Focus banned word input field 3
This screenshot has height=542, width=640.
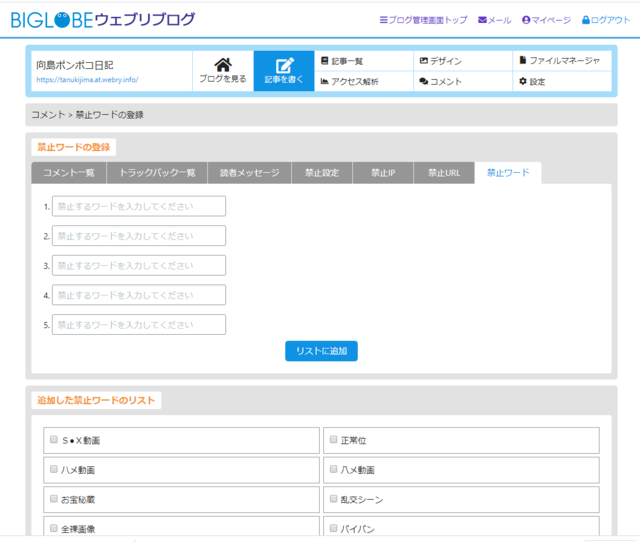click(139, 266)
